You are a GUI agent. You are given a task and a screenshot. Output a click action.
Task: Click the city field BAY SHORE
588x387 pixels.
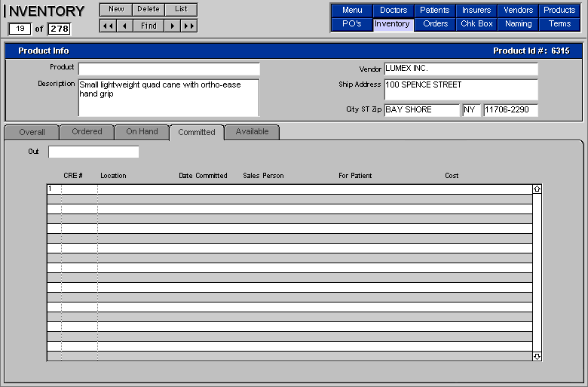(421, 110)
